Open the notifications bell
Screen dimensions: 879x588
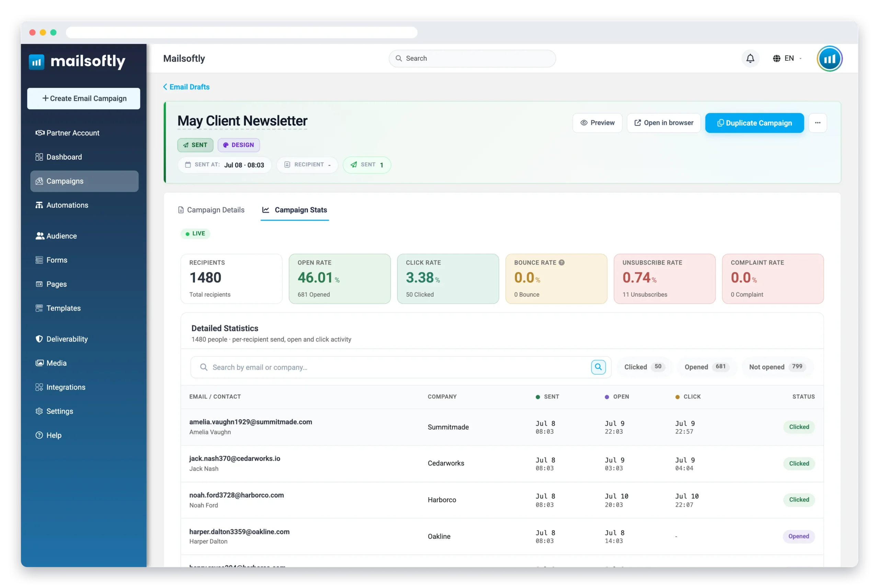pos(750,58)
